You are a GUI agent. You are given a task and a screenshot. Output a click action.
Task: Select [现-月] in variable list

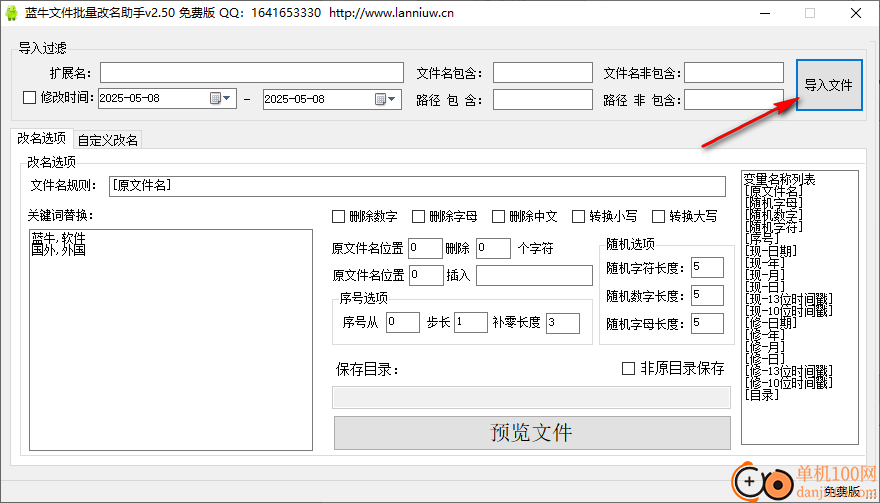[x=764, y=275]
